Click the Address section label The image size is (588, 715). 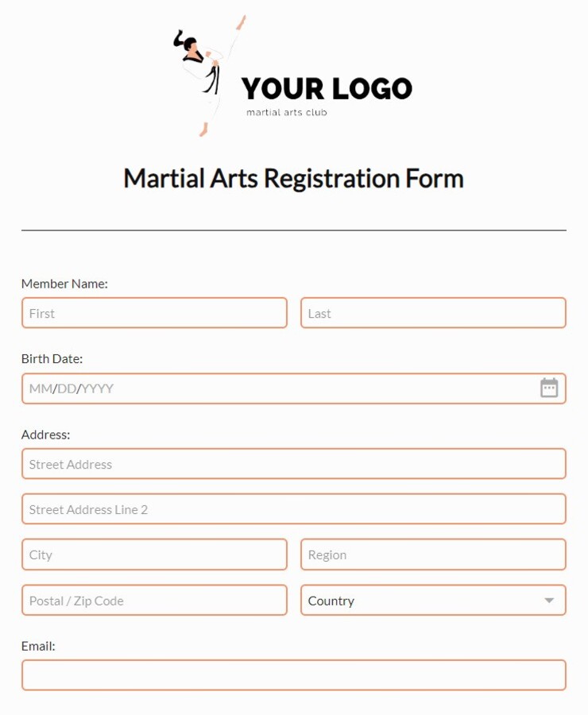pyautogui.click(x=45, y=435)
